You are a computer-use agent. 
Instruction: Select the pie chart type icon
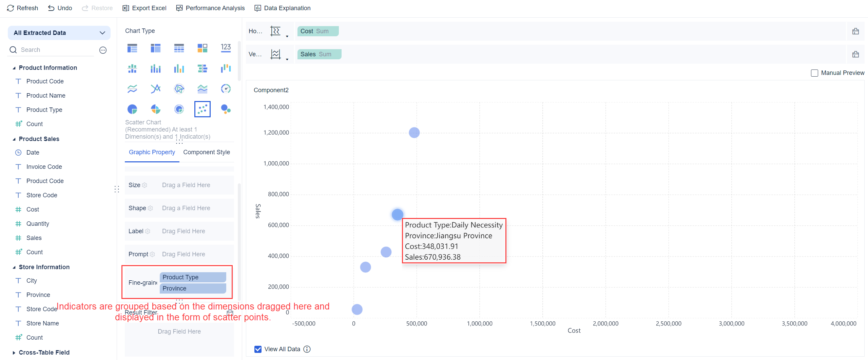click(132, 109)
